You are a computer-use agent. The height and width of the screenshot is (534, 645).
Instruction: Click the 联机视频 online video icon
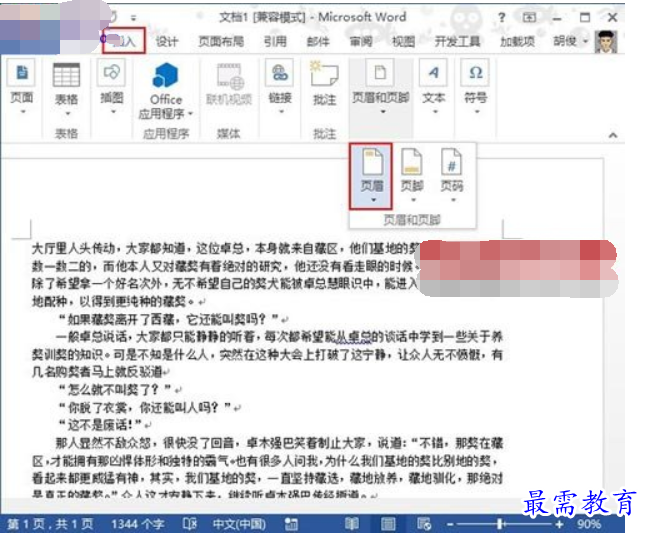pos(230,76)
